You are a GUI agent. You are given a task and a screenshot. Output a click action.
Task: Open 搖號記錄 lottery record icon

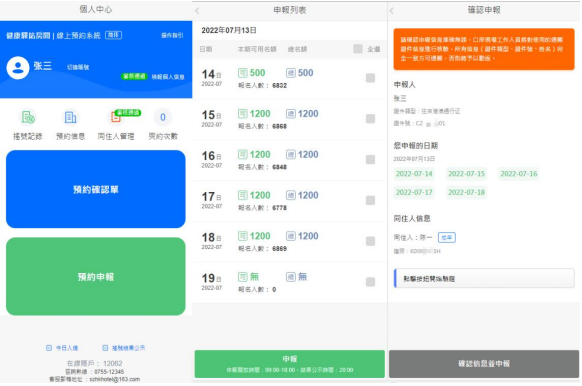point(28,117)
